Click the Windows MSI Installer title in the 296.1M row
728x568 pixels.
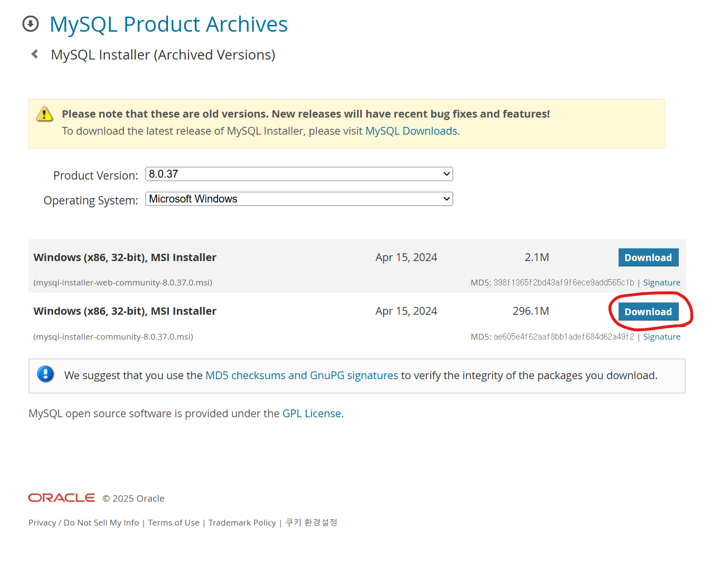[x=125, y=311]
